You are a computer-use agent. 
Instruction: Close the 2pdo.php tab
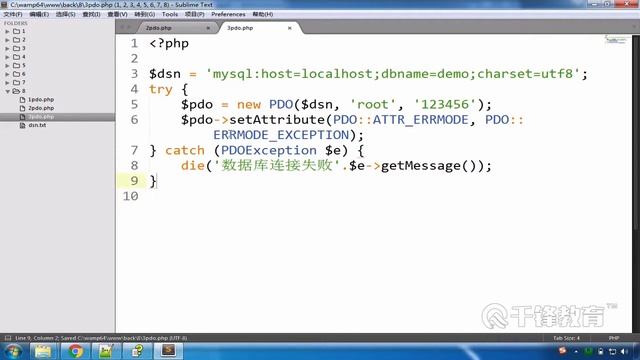pos(208,28)
